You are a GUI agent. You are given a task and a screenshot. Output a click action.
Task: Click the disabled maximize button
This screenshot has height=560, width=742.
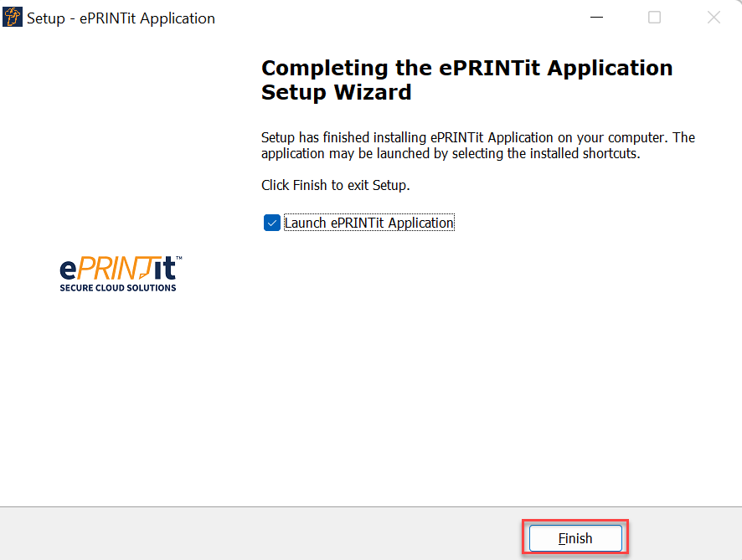654,18
